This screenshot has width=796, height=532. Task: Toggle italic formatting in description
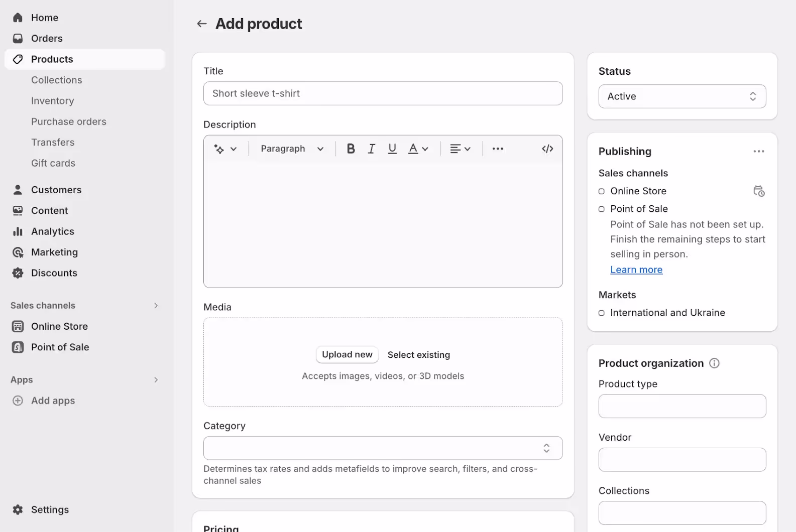[371, 149]
